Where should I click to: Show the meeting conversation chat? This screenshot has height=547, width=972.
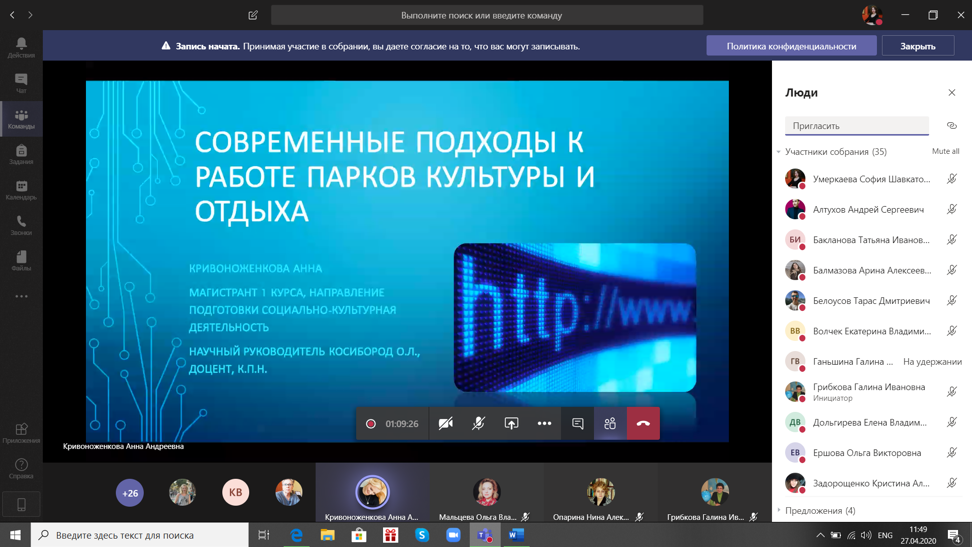pyautogui.click(x=577, y=424)
